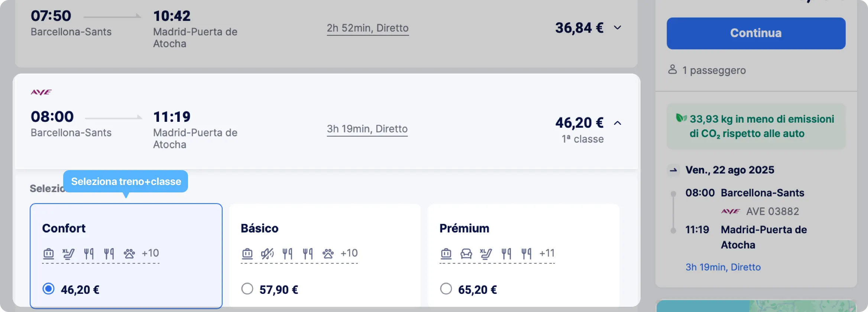This screenshot has height=312, width=868.
Task: Expand the 07:50 train fare options
Action: 618,27
